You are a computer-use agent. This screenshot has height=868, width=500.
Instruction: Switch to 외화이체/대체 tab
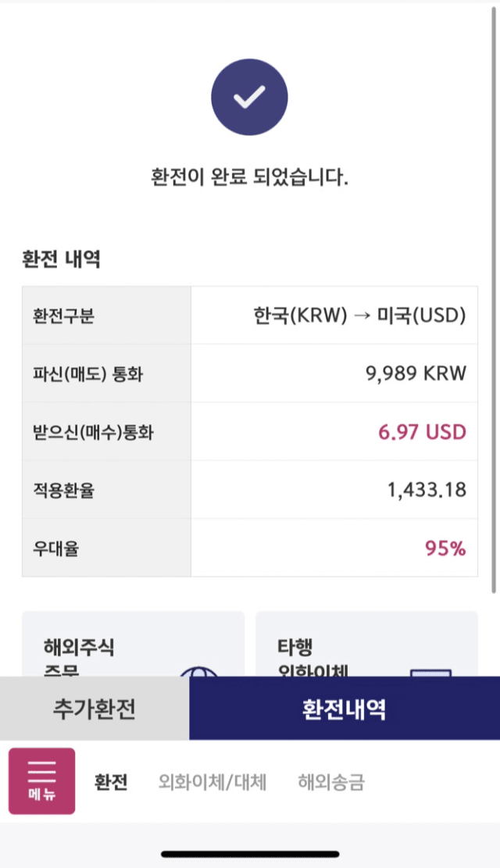(212, 782)
